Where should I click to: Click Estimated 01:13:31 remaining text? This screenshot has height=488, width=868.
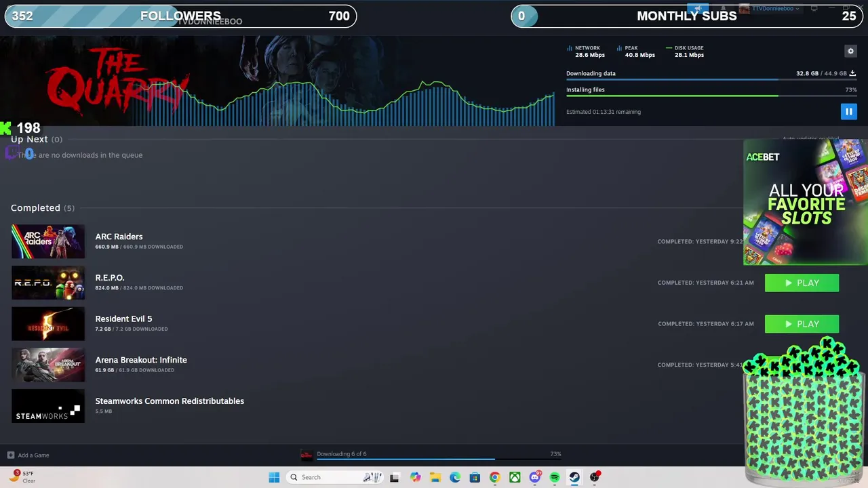coord(604,112)
